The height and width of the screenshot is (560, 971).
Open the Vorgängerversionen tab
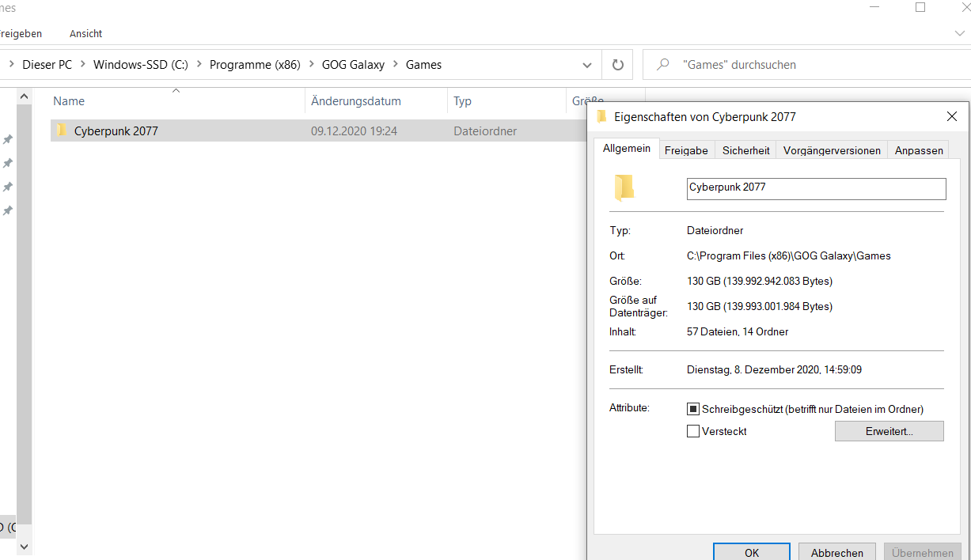pyautogui.click(x=832, y=150)
